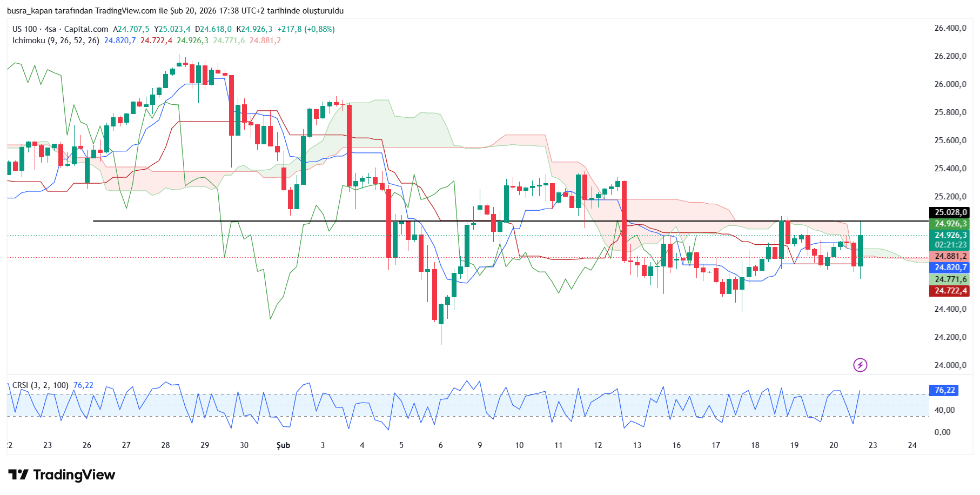Viewport: 980px width, 495px height.
Task: Click the +217,8 (+0,88%) change value
Action: (x=306, y=29)
